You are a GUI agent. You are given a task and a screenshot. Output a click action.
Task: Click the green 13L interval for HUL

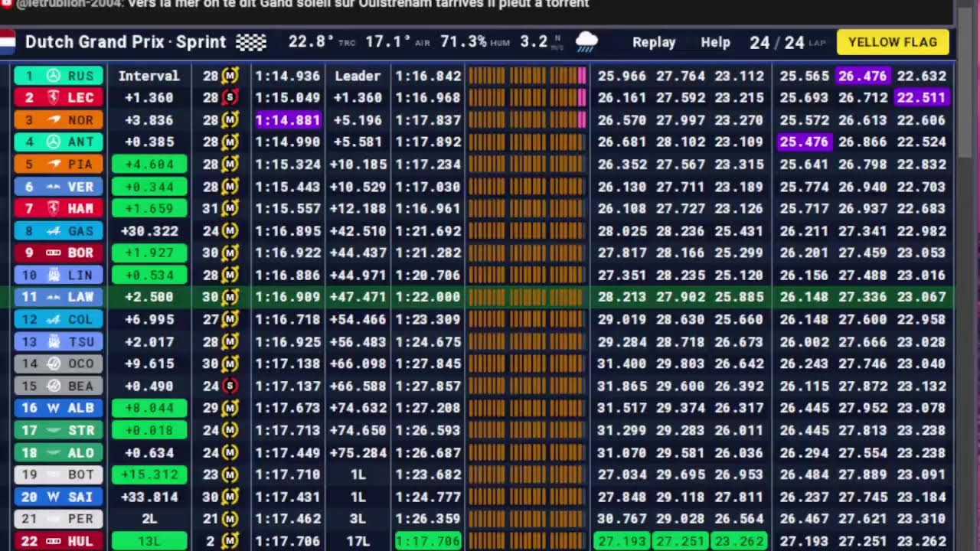(x=149, y=541)
